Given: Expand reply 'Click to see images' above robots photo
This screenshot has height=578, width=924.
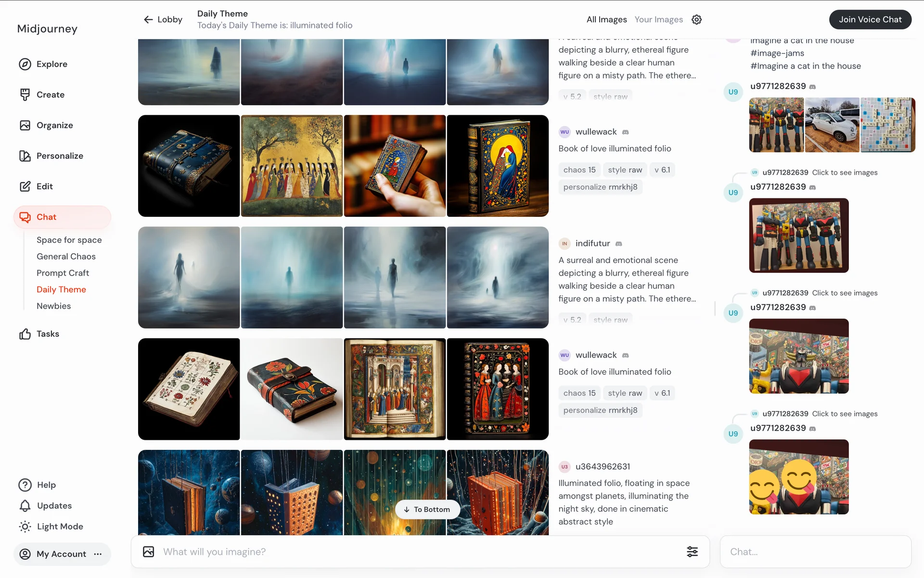Looking at the screenshot, I should click(x=845, y=172).
